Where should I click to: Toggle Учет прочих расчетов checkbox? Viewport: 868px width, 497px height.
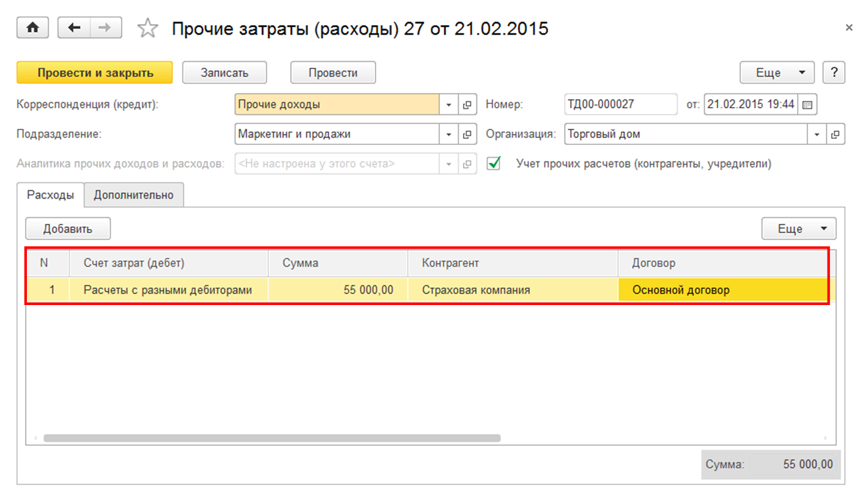(x=493, y=163)
